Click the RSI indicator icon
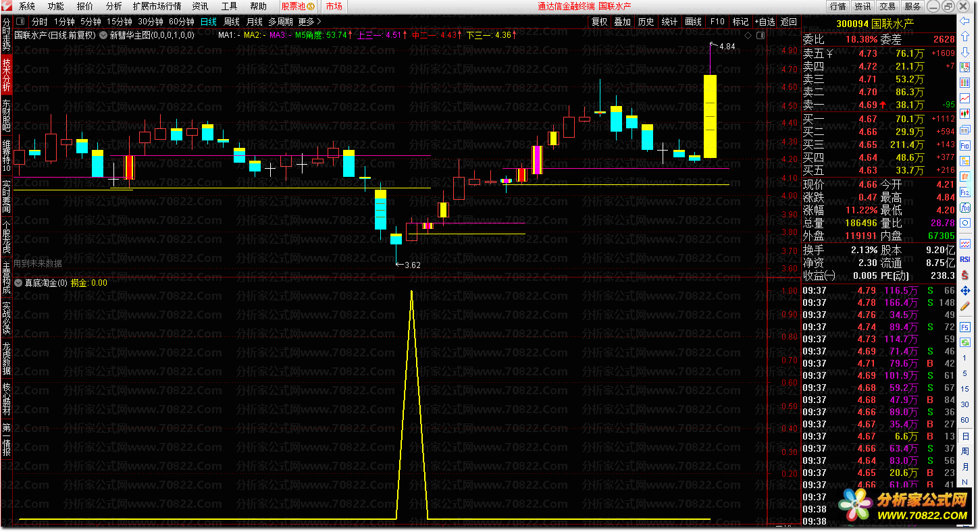This screenshot has height=532, width=980. coord(965,259)
